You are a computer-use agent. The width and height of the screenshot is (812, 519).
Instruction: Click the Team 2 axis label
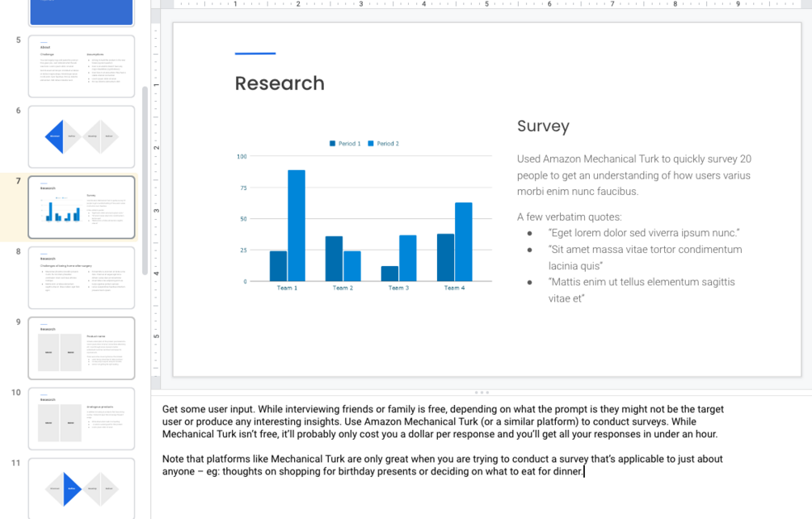click(343, 288)
